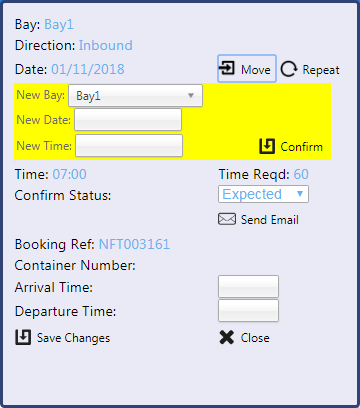Focus the Arrival Time field

(x=248, y=286)
